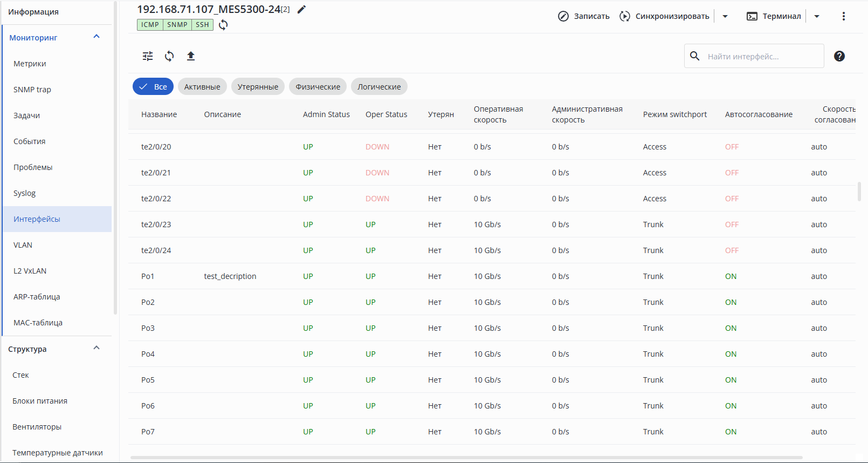Collapse the Мониторинг sidebar section
868x463 pixels.
click(x=97, y=37)
